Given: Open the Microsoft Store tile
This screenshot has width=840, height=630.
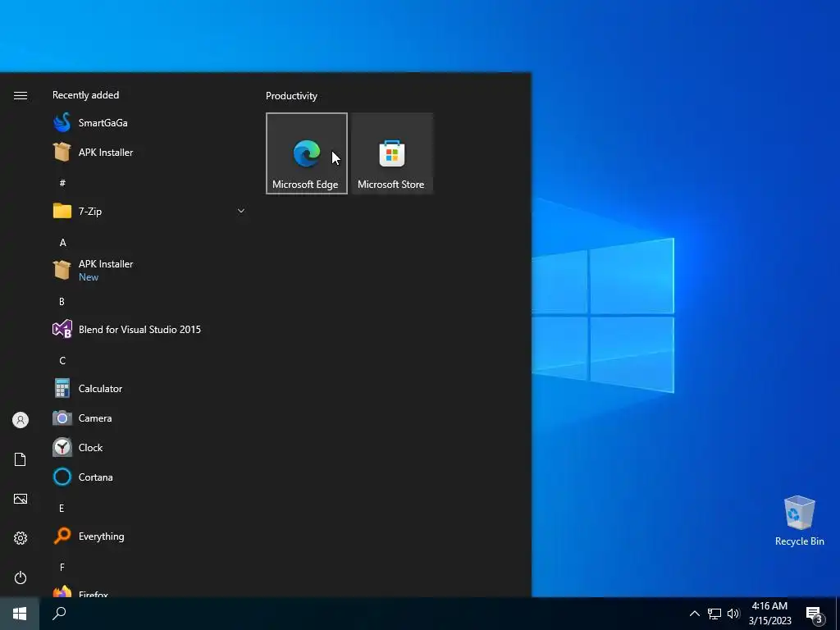Looking at the screenshot, I should (x=392, y=153).
